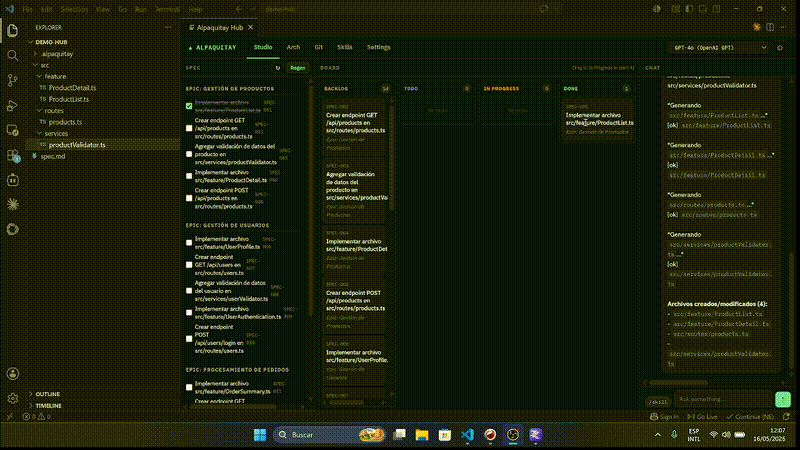Open the editor More Actions ellipsis
Image resolution: width=800 pixels, height=450 pixels.
point(784,27)
